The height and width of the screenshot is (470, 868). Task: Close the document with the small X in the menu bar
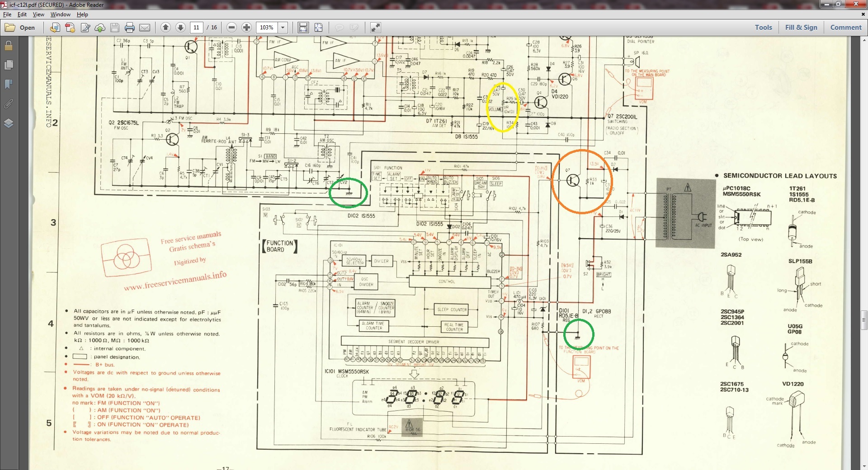pos(863,14)
